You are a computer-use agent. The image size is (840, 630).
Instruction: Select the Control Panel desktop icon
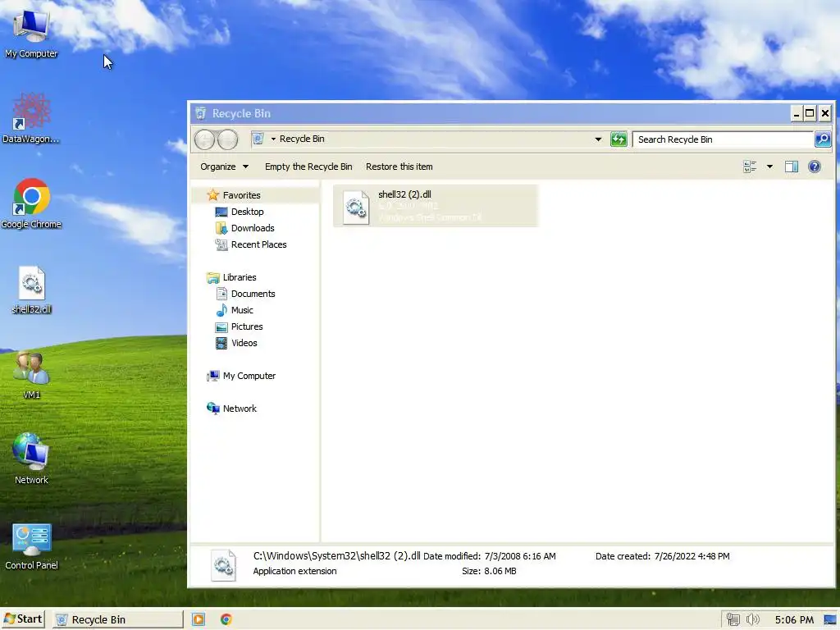pyautogui.click(x=31, y=546)
